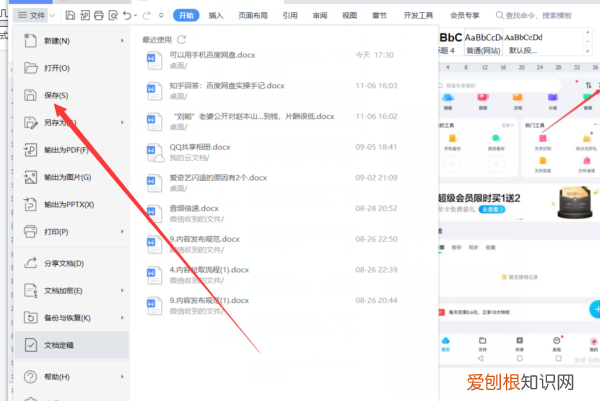
Task: Open recent file 9.内容发布规范(1).docx
Action: [270, 305]
